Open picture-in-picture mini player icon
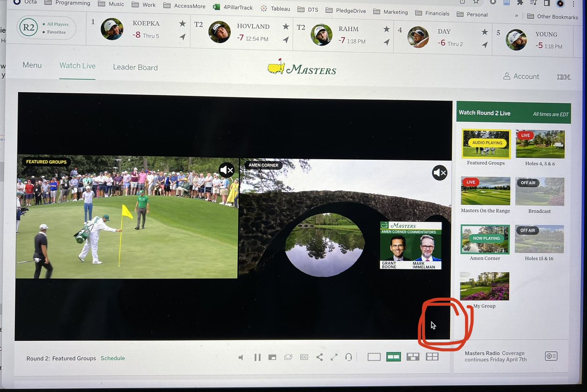Screen dimensions: 587x392 pyautogui.click(x=272, y=357)
